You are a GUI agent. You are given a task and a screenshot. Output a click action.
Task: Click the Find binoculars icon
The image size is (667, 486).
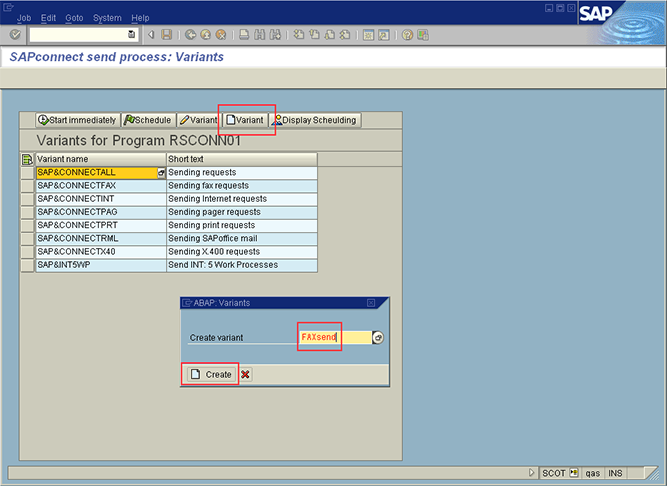(259, 34)
